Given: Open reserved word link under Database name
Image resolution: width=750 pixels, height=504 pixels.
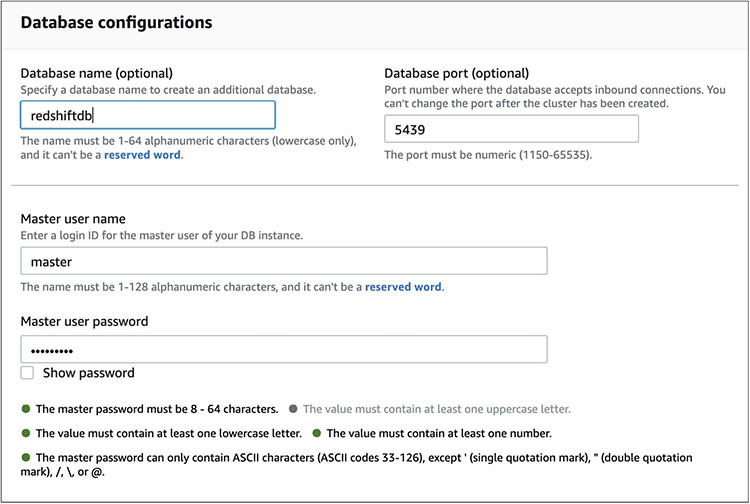Looking at the screenshot, I should point(144,156).
